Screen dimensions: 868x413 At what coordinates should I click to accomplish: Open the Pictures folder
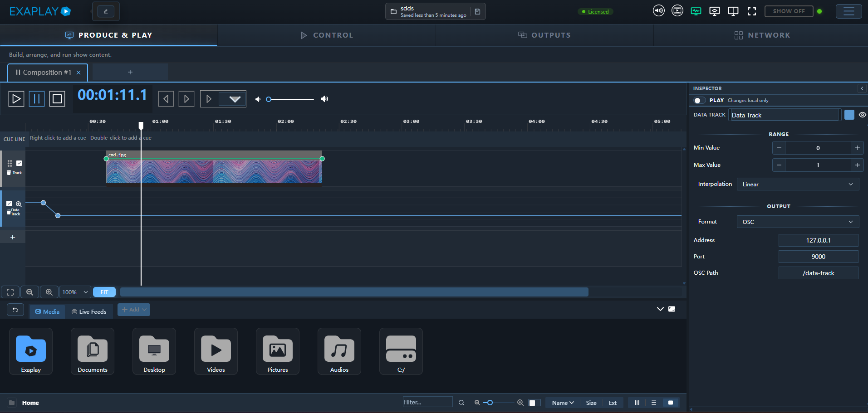click(x=278, y=351)
